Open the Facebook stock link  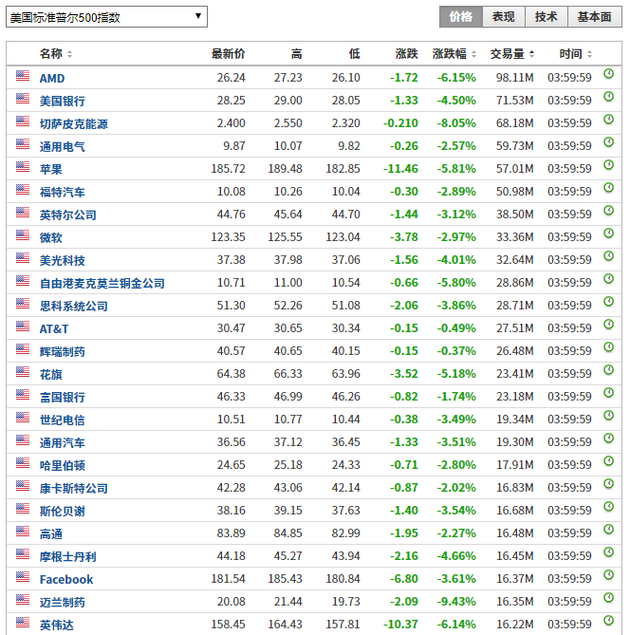[x=66, y=580]
